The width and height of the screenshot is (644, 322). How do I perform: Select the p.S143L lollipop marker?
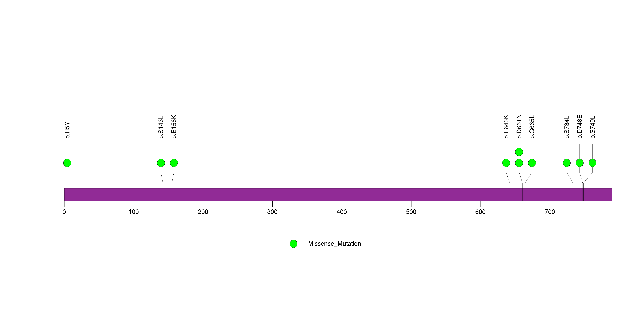click(x=161, y=163)
